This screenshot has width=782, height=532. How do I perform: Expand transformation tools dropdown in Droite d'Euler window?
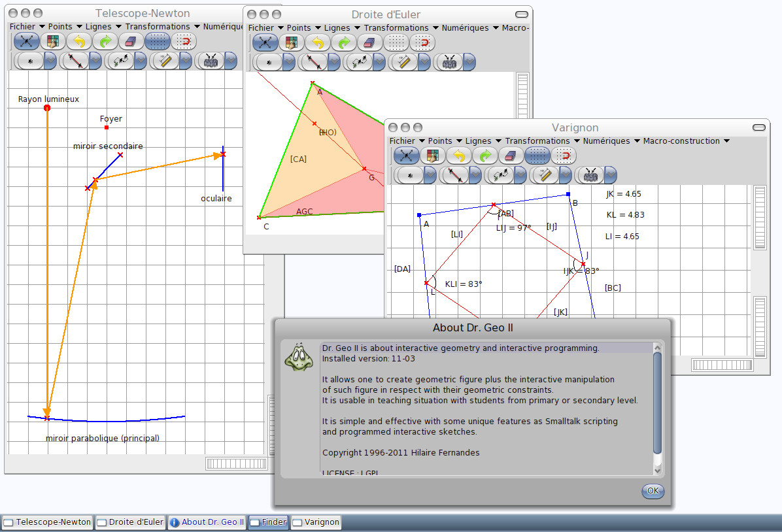pos(379,63)
